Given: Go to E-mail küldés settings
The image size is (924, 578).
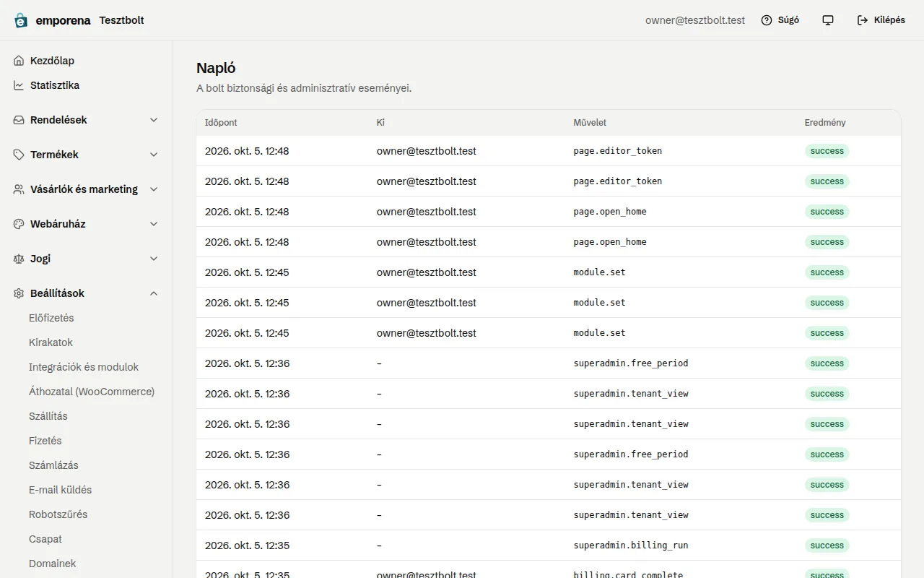Looking at the screenshot, I should coord(61,490).
